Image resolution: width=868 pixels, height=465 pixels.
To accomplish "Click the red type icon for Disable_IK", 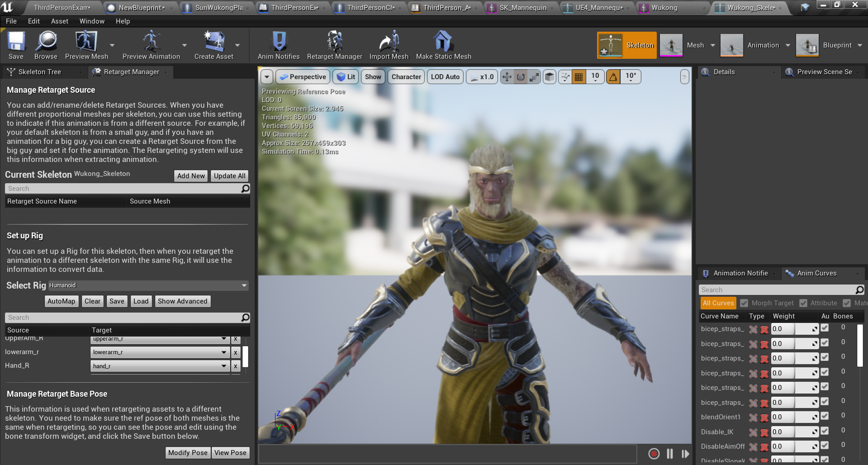I will tap(764, 432).
